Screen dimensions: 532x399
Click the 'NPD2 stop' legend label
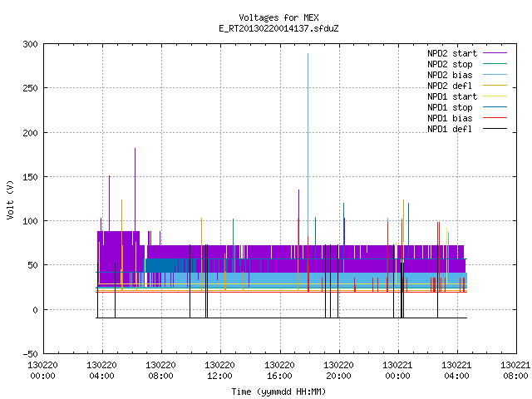pos(450,64)
